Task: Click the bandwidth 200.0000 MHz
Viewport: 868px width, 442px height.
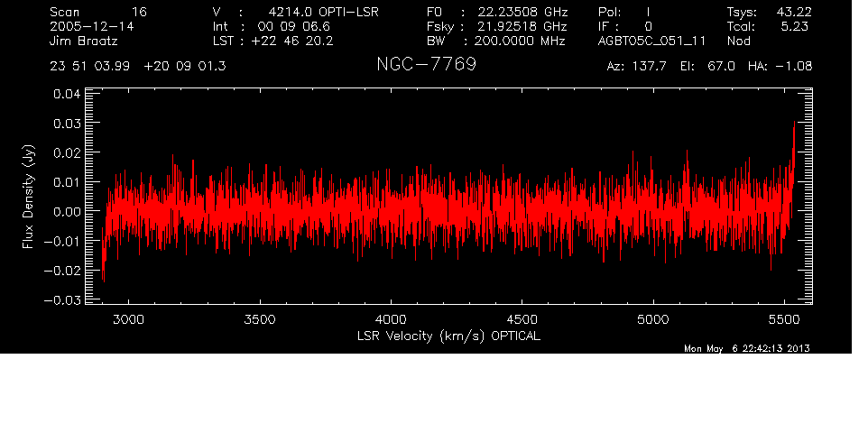Action: (520, 41)
